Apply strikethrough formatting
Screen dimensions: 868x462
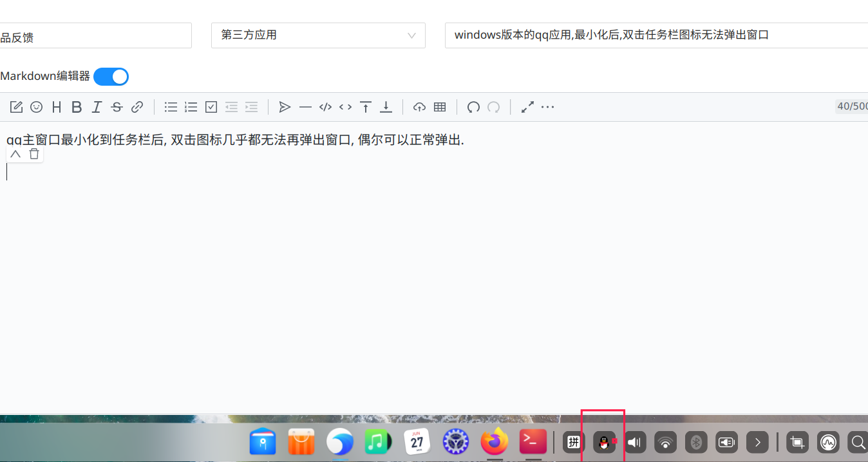click(117, 107)
